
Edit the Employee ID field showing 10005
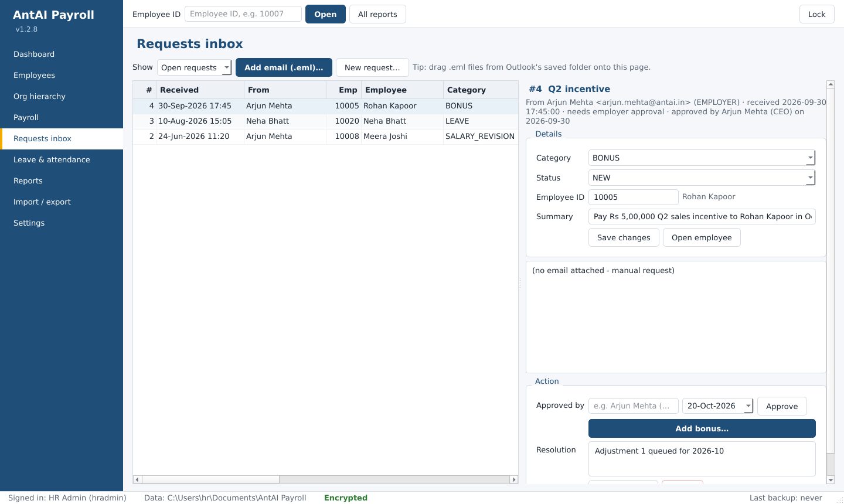[634, 197]
